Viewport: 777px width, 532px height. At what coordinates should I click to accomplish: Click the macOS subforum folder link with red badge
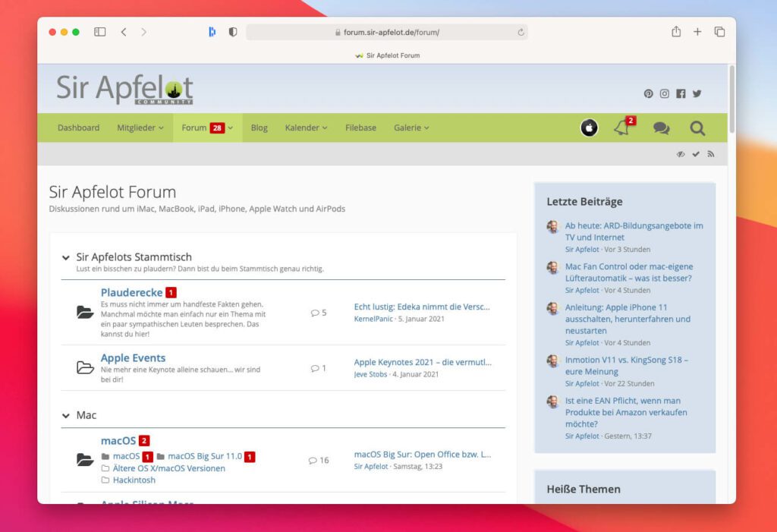(x=127, y=456)
